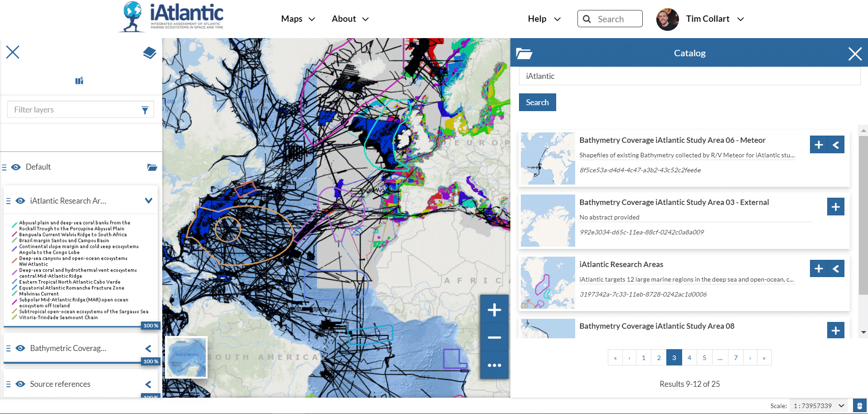The image size is (868, 414).
Task: Open Study Area 06 Meteor thumbnail
Action: pos(548,158)
